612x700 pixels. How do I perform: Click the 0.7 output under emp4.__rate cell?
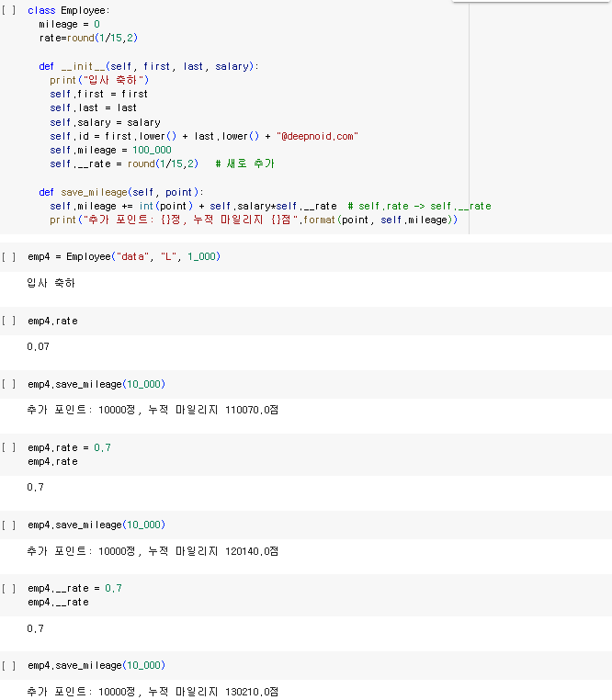click(x=35, y=628)
